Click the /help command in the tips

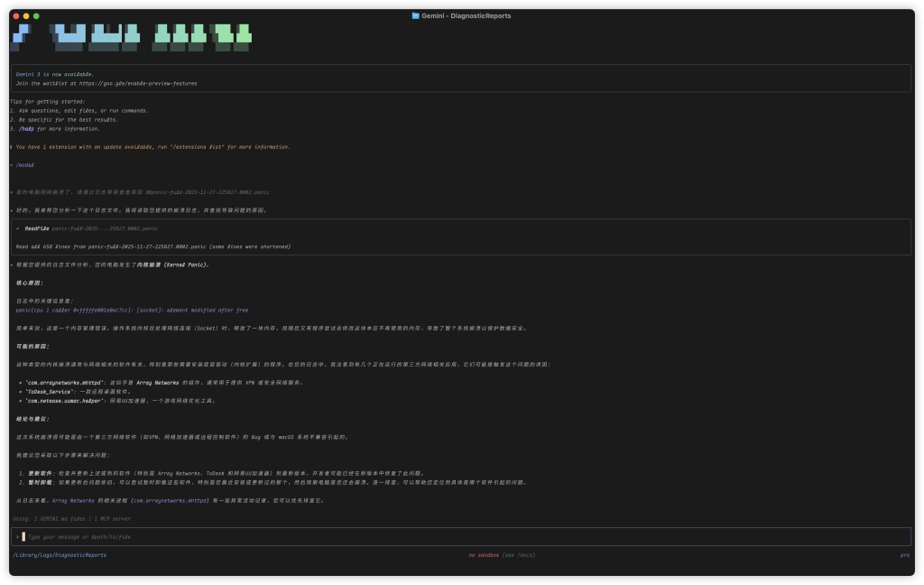point(27,128)
